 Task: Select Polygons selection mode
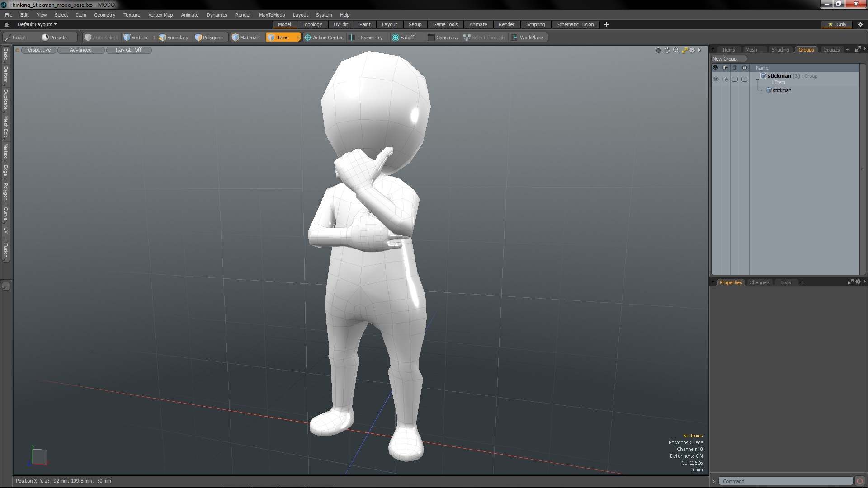(x=209, y=38)
